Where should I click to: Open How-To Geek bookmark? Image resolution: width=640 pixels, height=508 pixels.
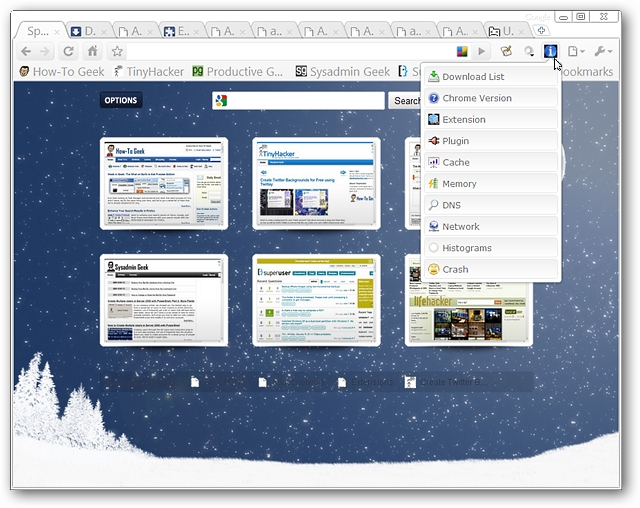coord(62,72)
